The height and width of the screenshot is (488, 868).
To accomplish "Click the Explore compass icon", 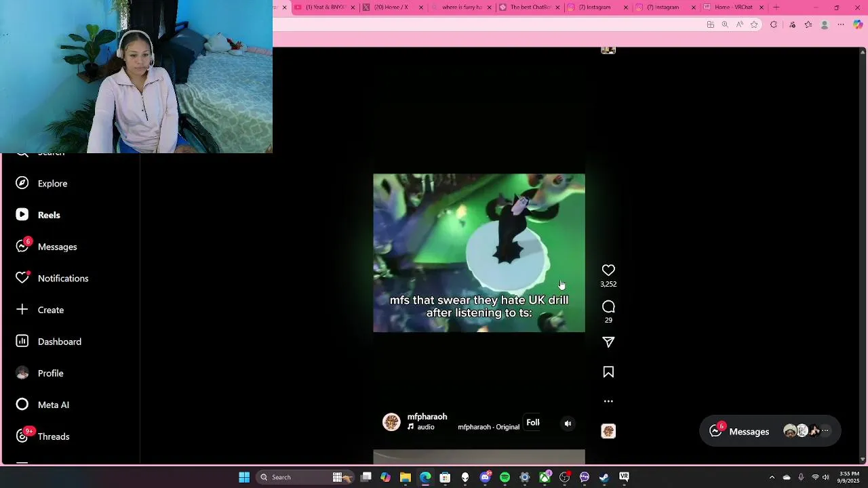I will coord(22,183).
